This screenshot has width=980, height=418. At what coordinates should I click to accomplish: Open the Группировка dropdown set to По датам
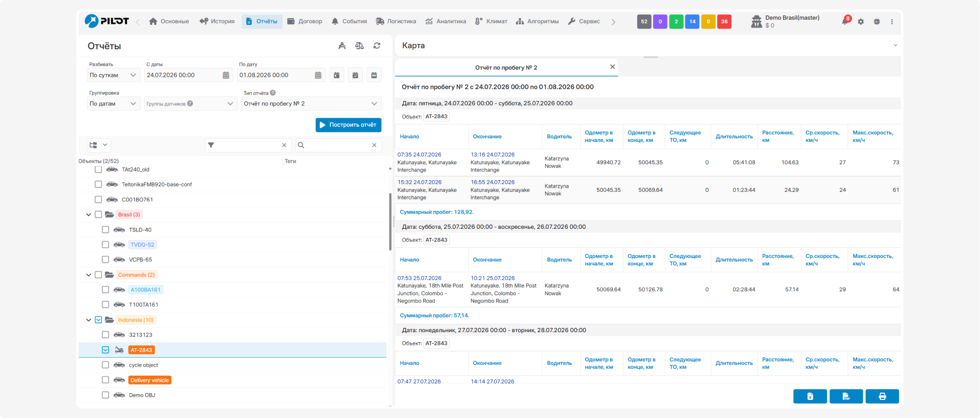tap(113, 104)
